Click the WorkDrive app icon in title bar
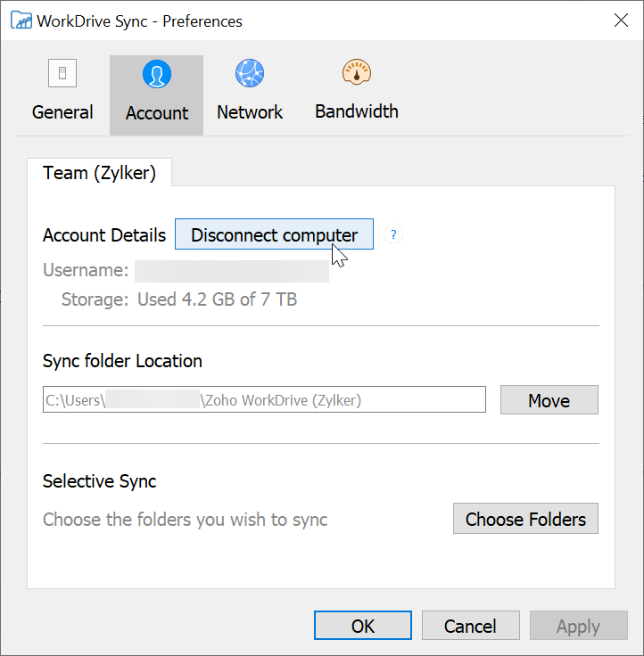The image size is (644, 656). click(x=20, y=20)
